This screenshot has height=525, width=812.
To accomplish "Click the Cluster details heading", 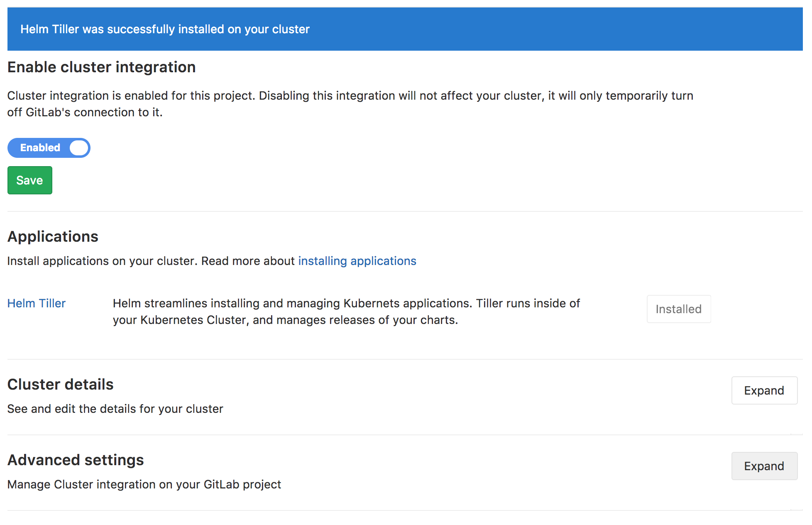I will pos(60,384).
